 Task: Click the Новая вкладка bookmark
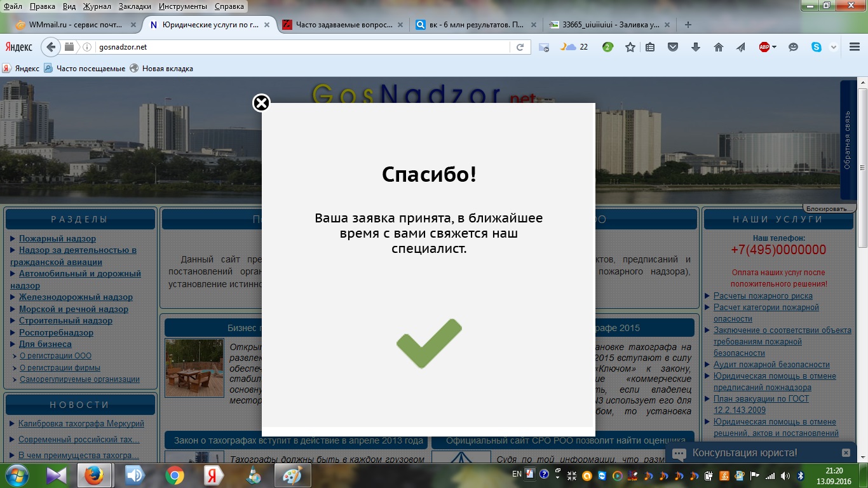(x=161, y=68)
